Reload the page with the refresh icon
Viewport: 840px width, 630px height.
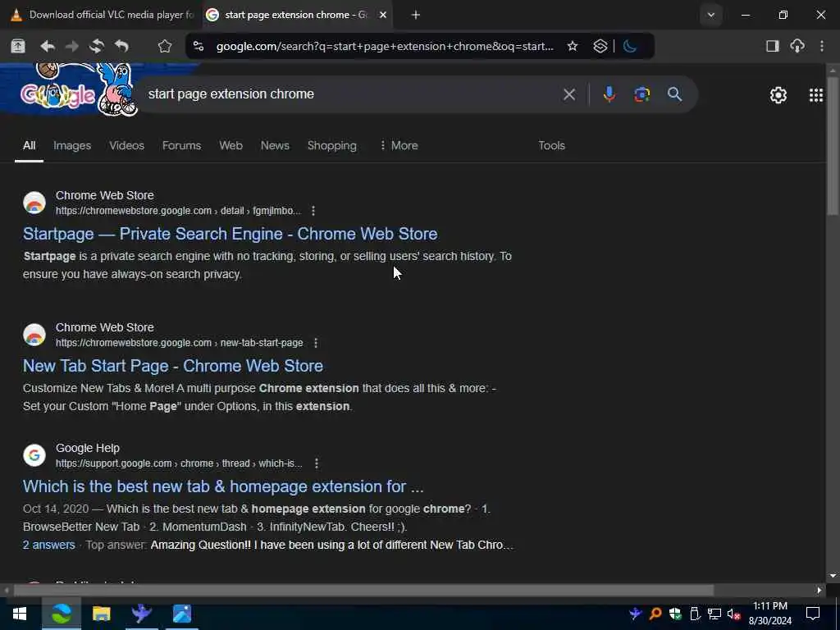coord(97,47)
